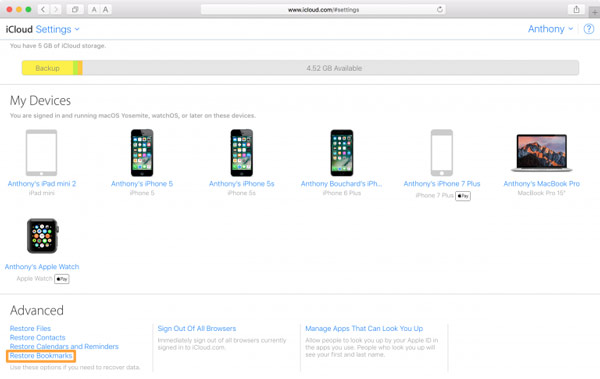Click Apple Pay badge beside Apple Watch
The height and width of the screenshot is (379, 600).
click(62, 279)
